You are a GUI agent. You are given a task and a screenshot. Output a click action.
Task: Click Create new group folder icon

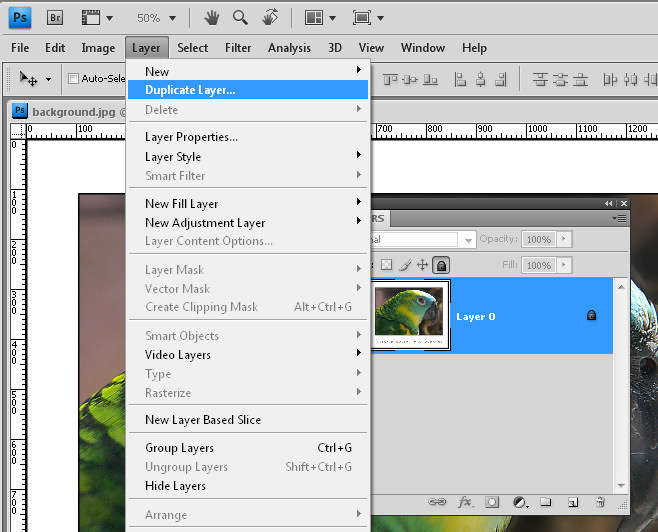(x=546, y=502)
